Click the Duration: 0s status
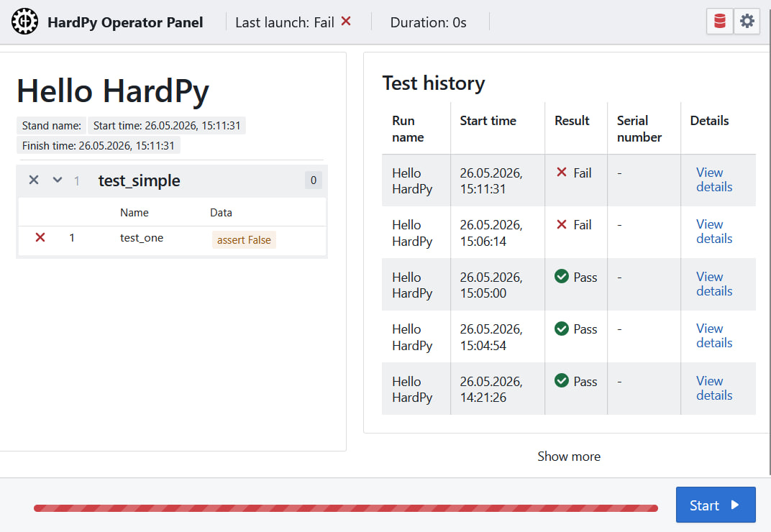Screen dimensions: 771x532 (428, 22)
